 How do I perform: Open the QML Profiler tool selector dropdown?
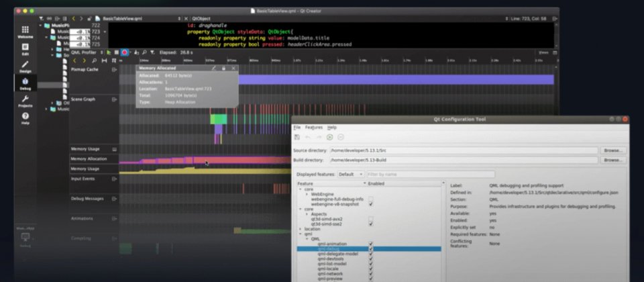tap(87, 52)
